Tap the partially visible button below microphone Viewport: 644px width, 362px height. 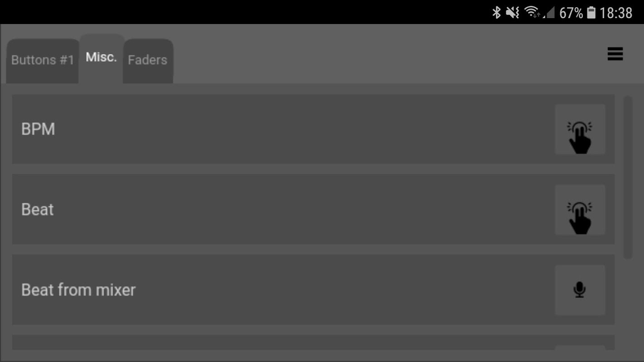pyautogui.click(x=580, y=348)
